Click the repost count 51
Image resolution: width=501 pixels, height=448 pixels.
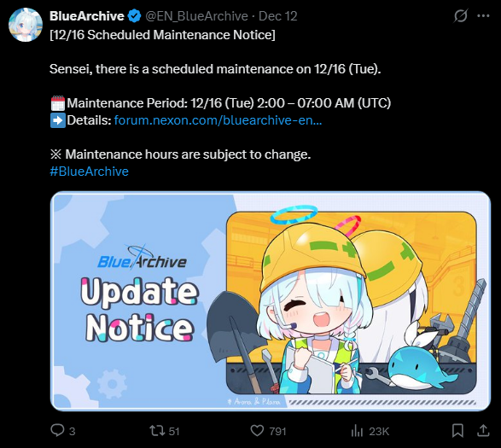(x=174, y=432)
